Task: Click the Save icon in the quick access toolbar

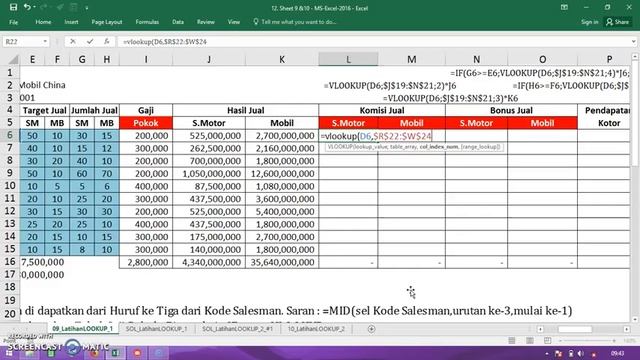Action: 13,7
